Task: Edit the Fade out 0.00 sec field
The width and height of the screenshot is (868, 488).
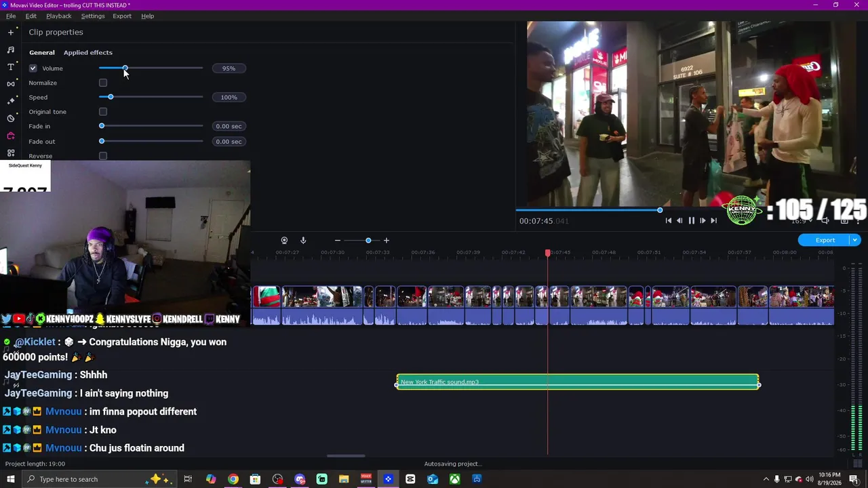Action: pyautogui.click(x=229, y=142)
